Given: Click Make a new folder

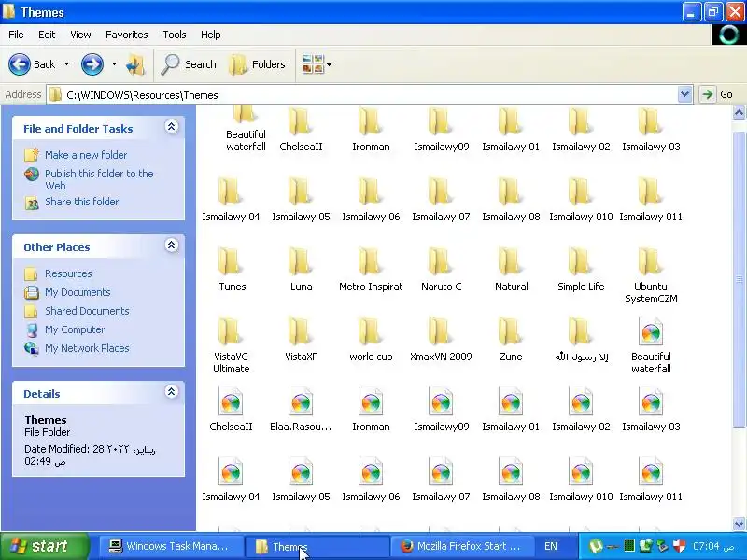Looking at the screenshot, I should [86, 155].
